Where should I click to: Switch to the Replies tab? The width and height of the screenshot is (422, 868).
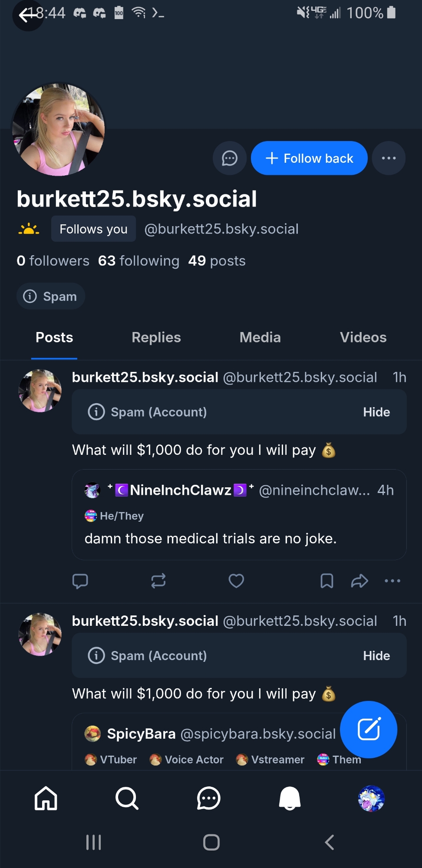(156, 338)
